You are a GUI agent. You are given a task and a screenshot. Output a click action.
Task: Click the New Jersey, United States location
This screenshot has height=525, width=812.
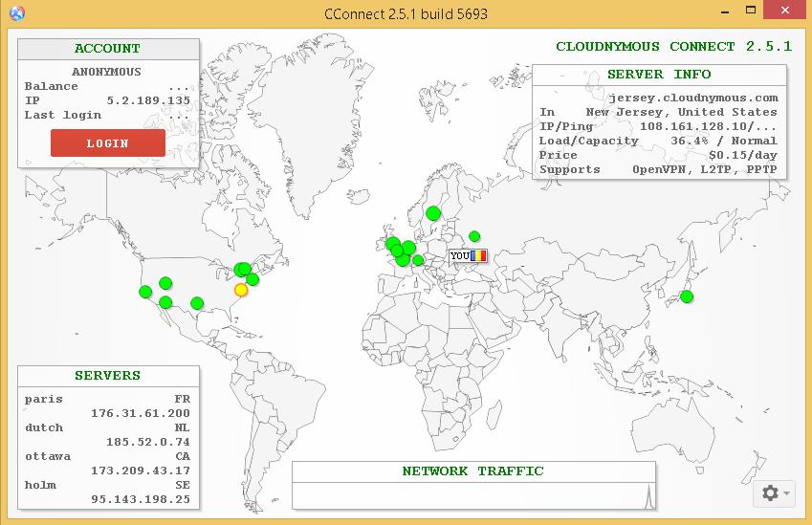[682, 112]
